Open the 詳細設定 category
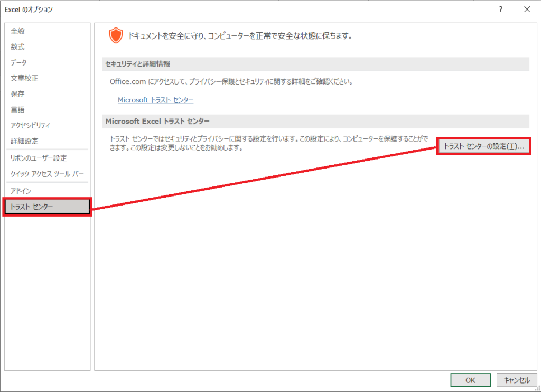 [x=24, y=141]
